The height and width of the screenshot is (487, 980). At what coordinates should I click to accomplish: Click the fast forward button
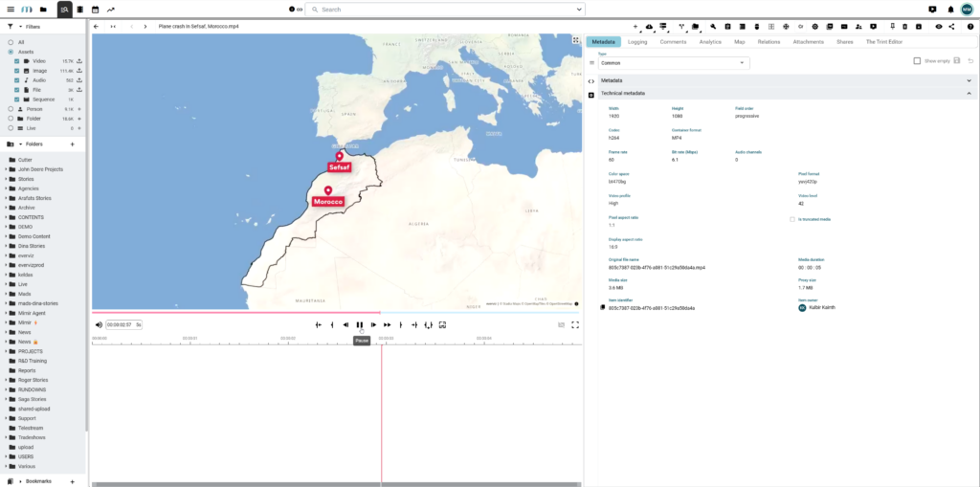tap(387, 325)
